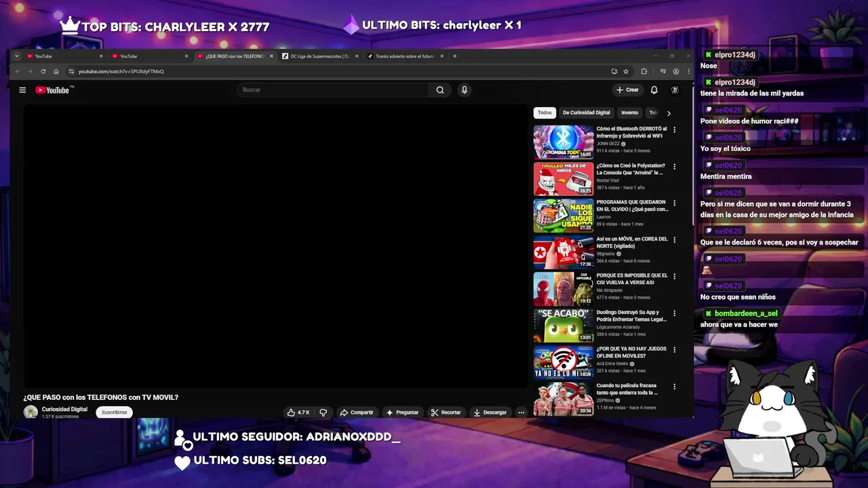Open options for Bluetooth DERROTÓ al Infrarrojo video

(x=674, y=129)
